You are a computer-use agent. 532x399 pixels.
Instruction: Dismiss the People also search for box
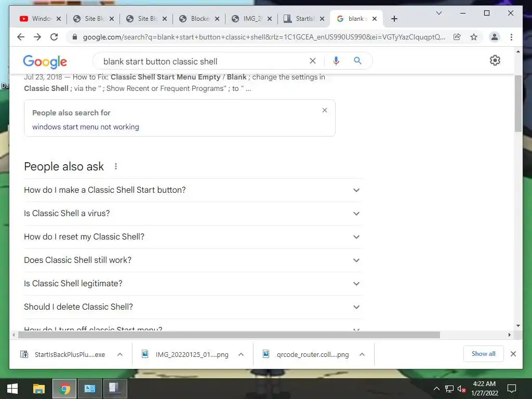click(x=325, y=110)
